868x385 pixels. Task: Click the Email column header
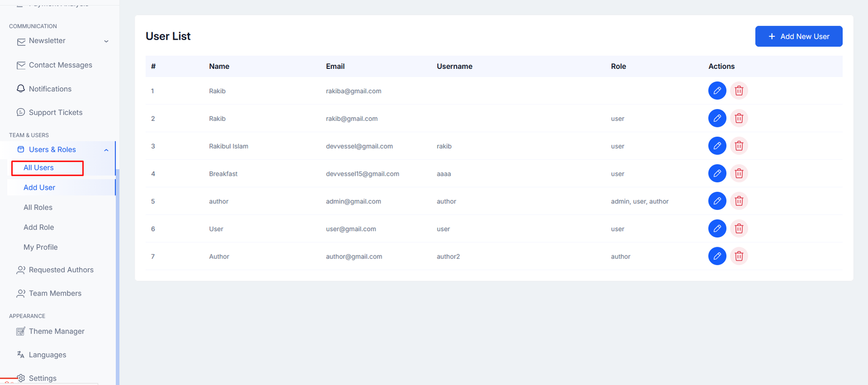[335, 66]
